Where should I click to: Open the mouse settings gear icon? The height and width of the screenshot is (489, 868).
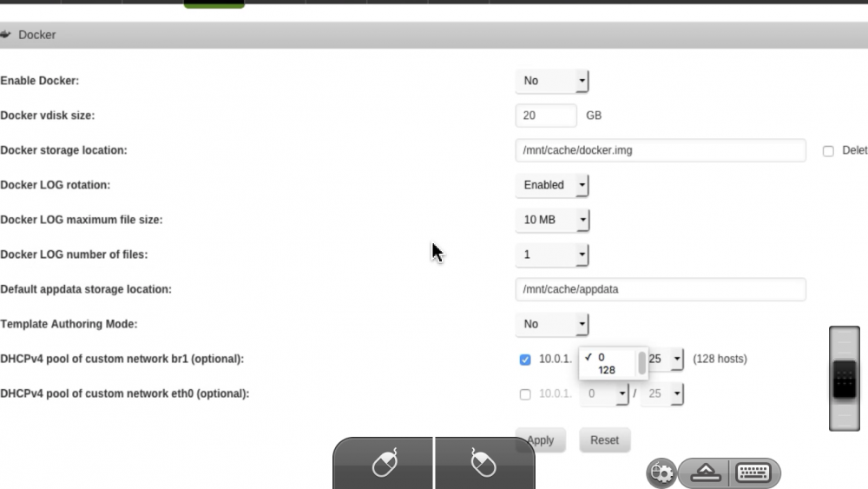661,473
